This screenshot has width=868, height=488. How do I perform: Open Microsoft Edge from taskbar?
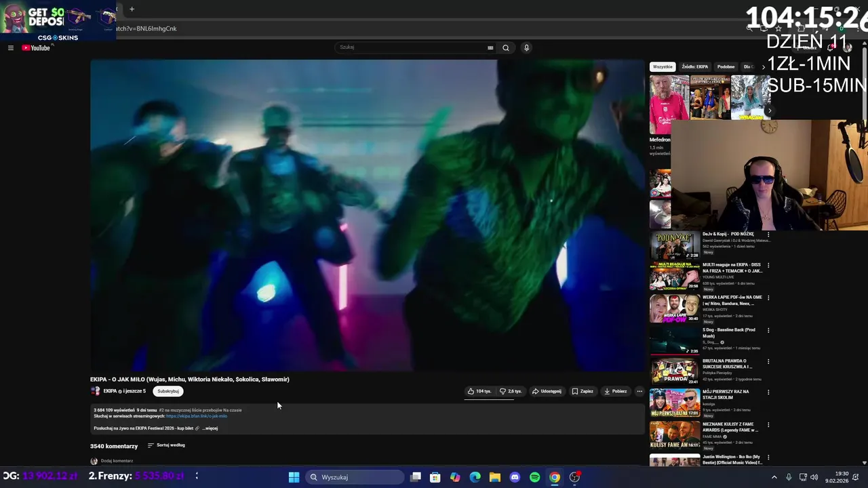pos(475,477)
